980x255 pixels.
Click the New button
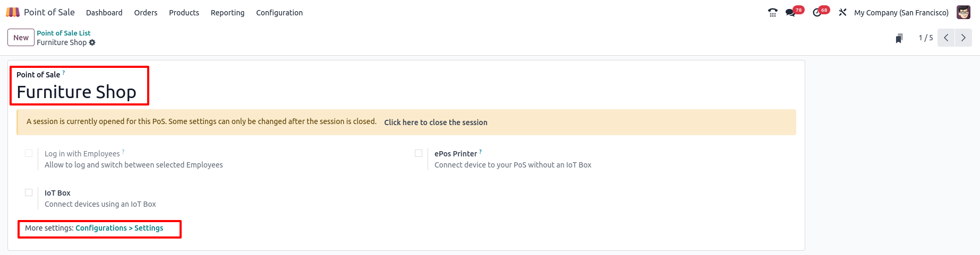(21, 38)
